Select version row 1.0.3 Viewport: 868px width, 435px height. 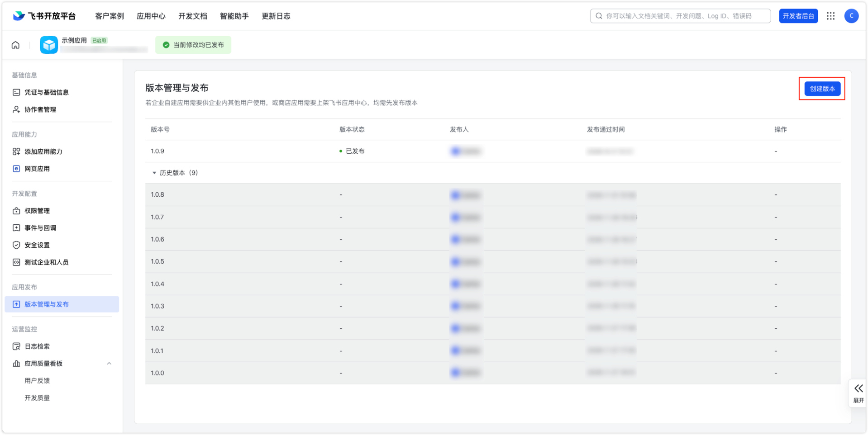click(x=493, y=306)
